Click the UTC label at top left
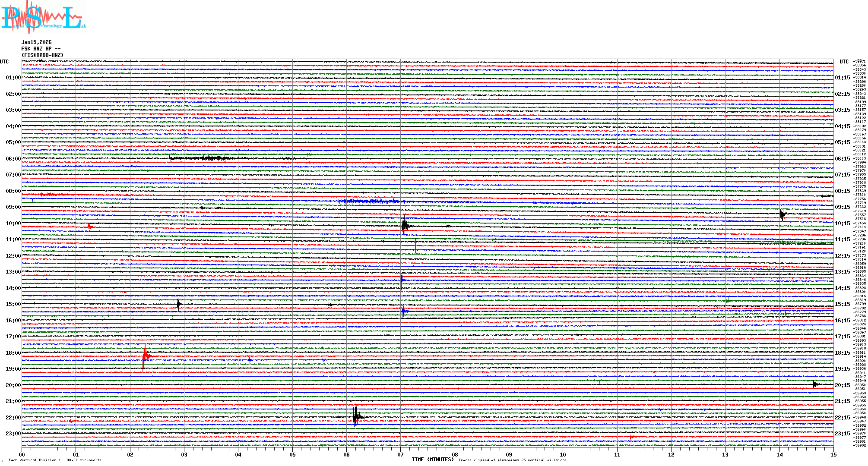 pyautogui.click(x=4, y=62)
